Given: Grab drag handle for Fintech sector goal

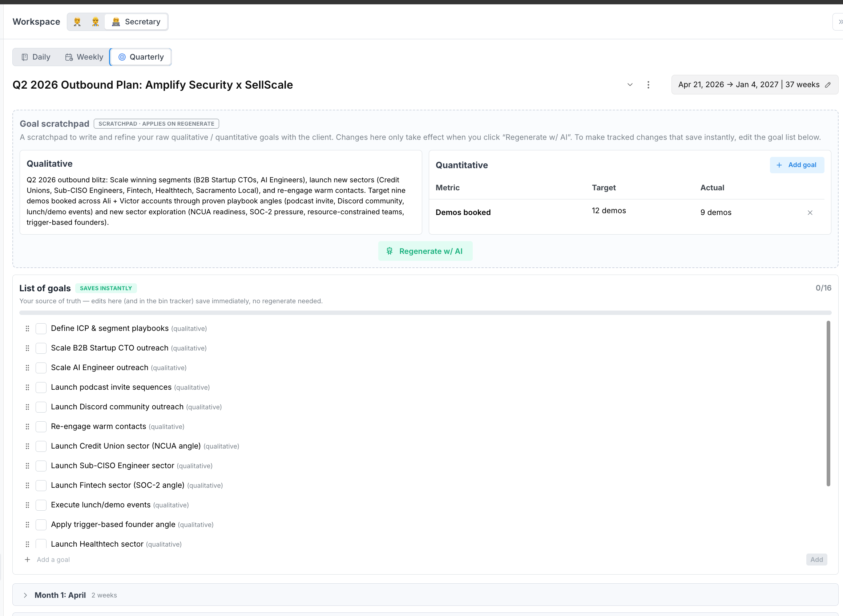Looking at the screenshot, I should [x=27, y=485].
